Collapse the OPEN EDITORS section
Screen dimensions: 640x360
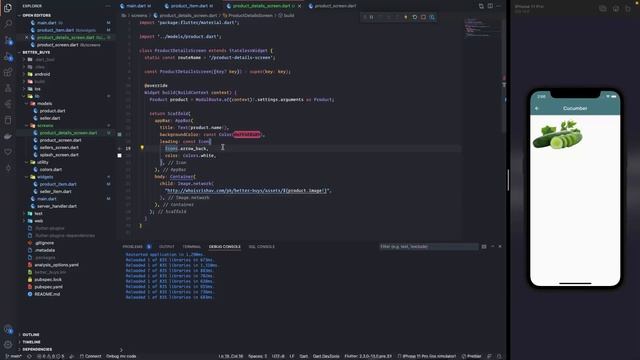[36, 16]
